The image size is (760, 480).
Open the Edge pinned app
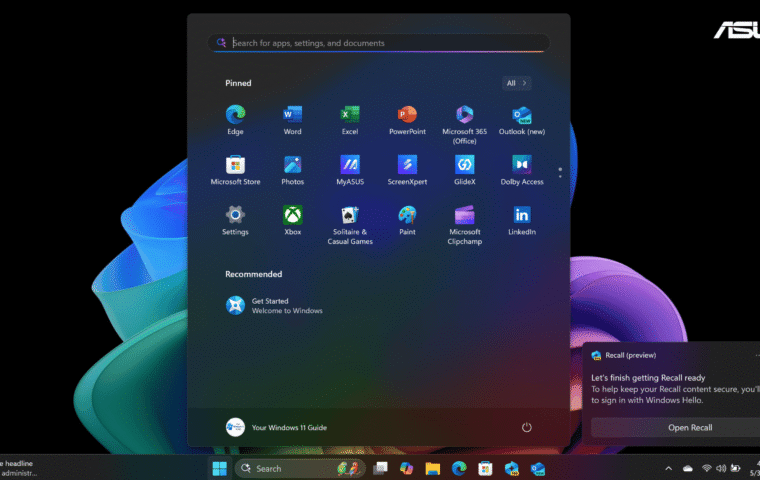[x=235, y=120]
